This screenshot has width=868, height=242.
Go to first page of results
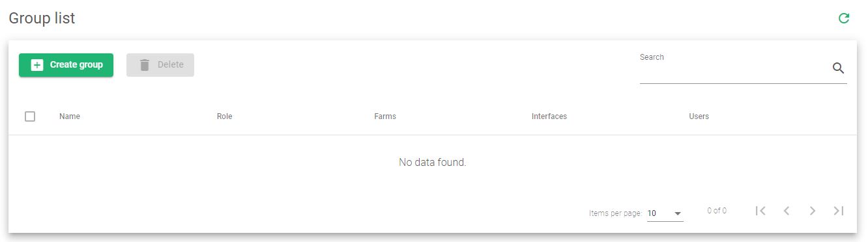tap(760, 211)
